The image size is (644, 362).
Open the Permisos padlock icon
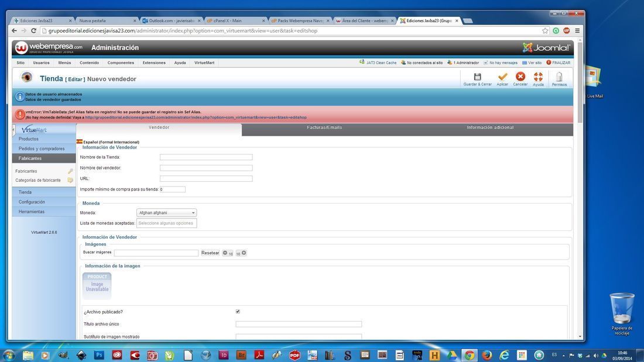[x=559, y=77]
